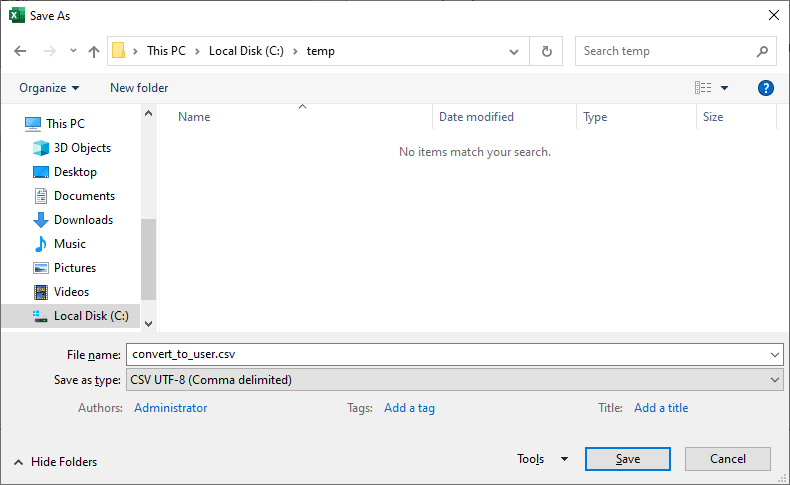Click the Refresh button in the address bar
Image resolution: width=790 pixels, height=485 pixels.
click(546, 51)
